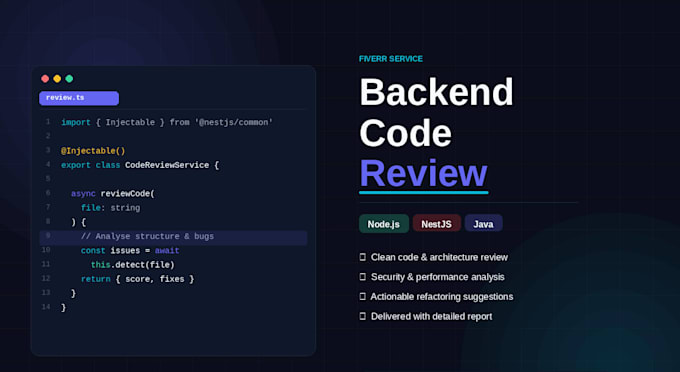Click the @Injectable() decorator line
The height and width of the screenshot is (372, 680).
[x=93, y=151]
